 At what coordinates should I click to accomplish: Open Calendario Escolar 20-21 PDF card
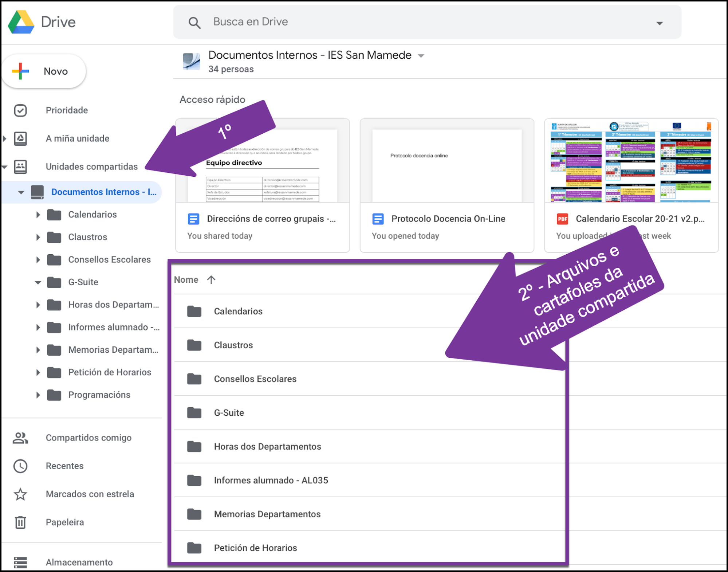[x=631, y=185]
